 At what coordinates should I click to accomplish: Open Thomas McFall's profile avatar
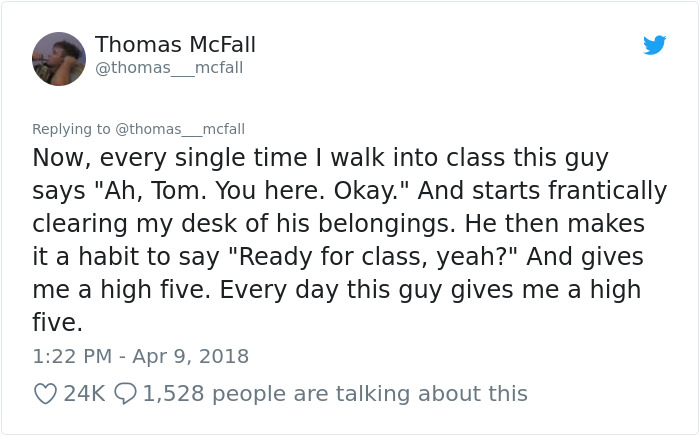pyautogui.click(x=59, y=58)
